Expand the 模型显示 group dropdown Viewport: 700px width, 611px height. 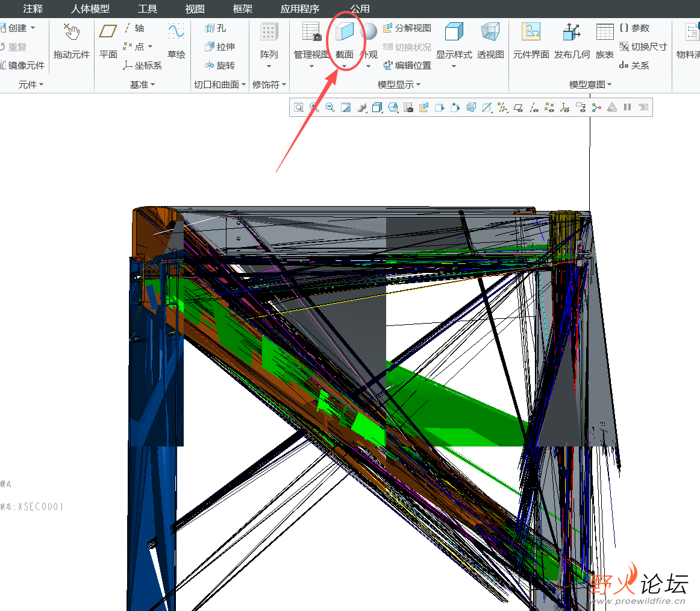418,85
